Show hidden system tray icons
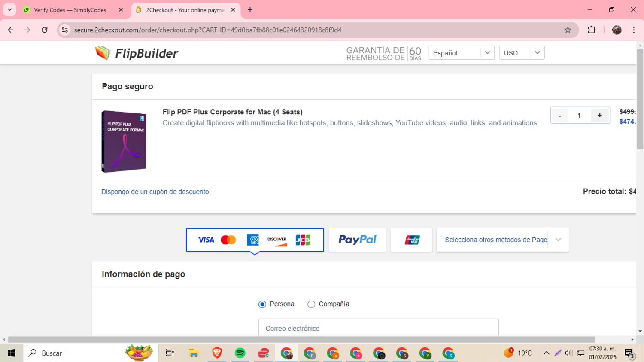644x362 pixels. click(x=547, y=353)
